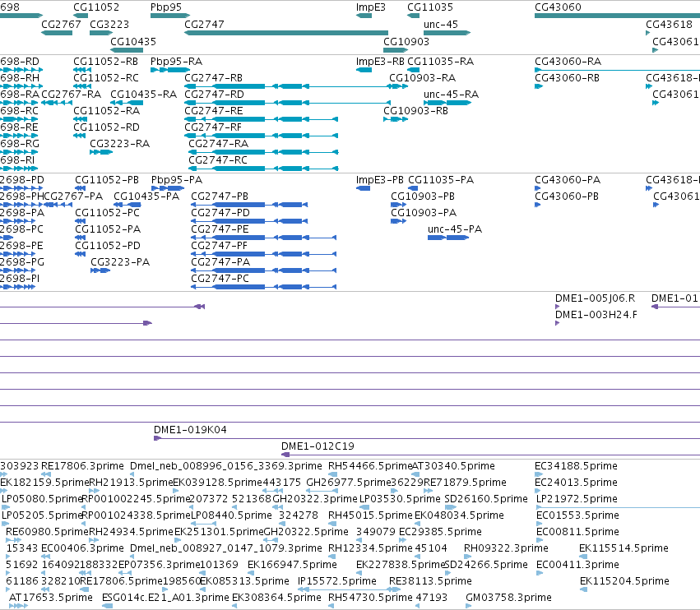Open protein CG11035-PA
Image resolution: width=700 pixels, height=610 pixels.
coord(414,188)
